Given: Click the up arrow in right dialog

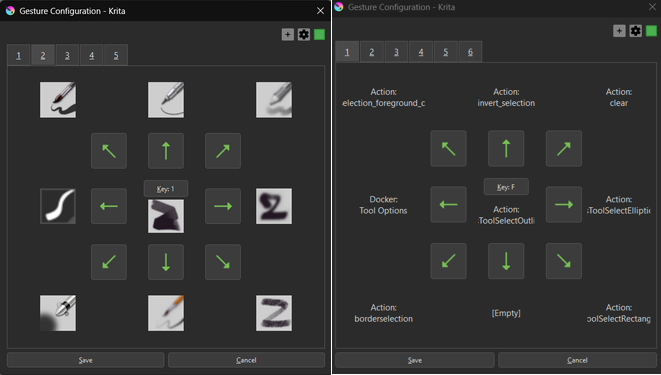Looking at the screenshot, I should click(x=506, y=148).
